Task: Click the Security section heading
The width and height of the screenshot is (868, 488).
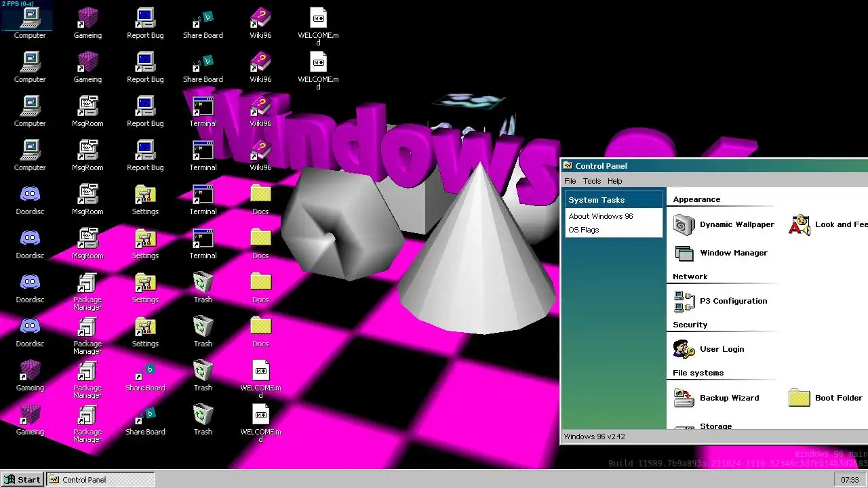Action: pyautogui.click(x=690, y=325)
